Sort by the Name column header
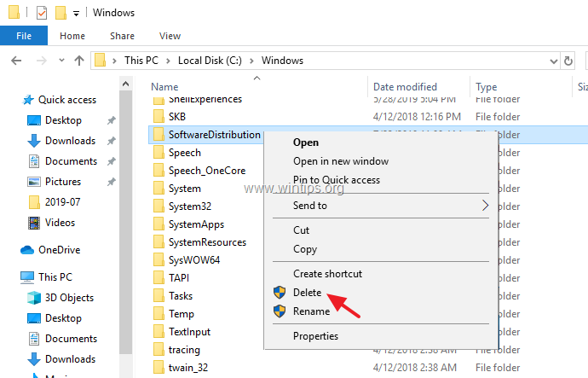588x378 pixels. point(164,87)
